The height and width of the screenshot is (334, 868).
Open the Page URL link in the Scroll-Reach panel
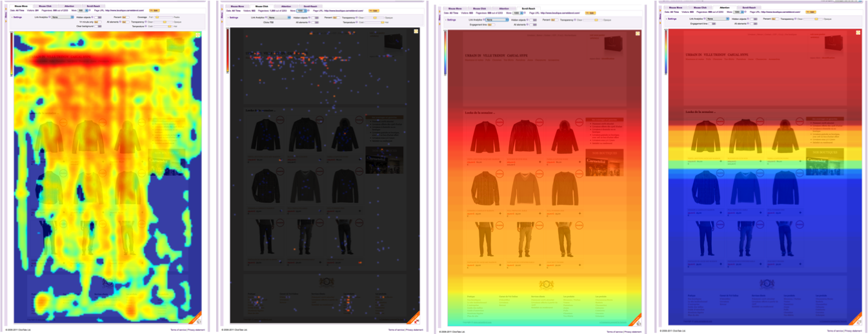point(560,13)
